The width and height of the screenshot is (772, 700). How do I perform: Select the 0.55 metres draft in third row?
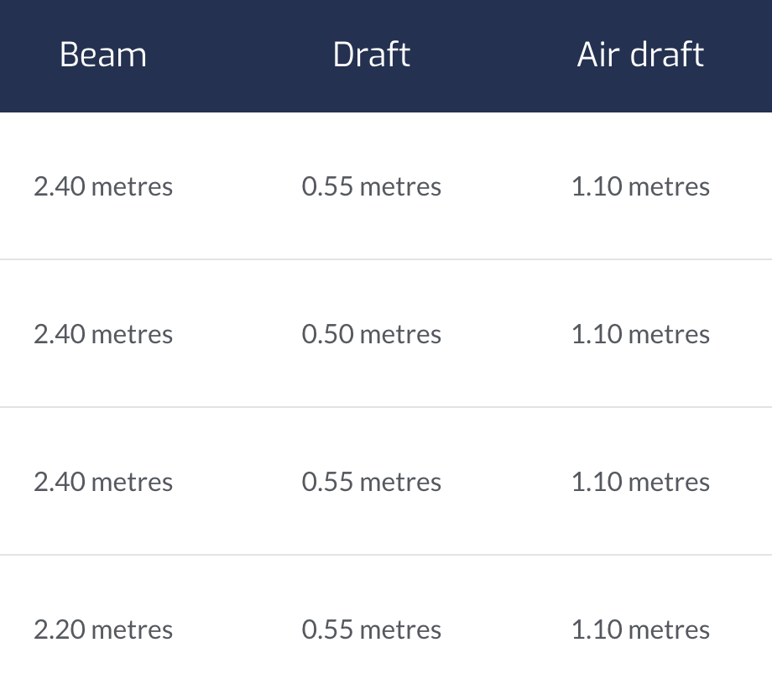point(372,482)
